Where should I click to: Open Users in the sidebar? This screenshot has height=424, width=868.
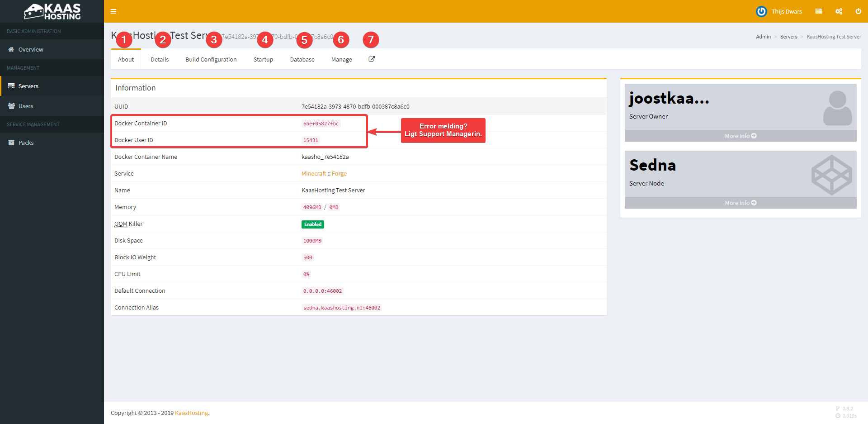pyautogui.click(x=26, y=106)
